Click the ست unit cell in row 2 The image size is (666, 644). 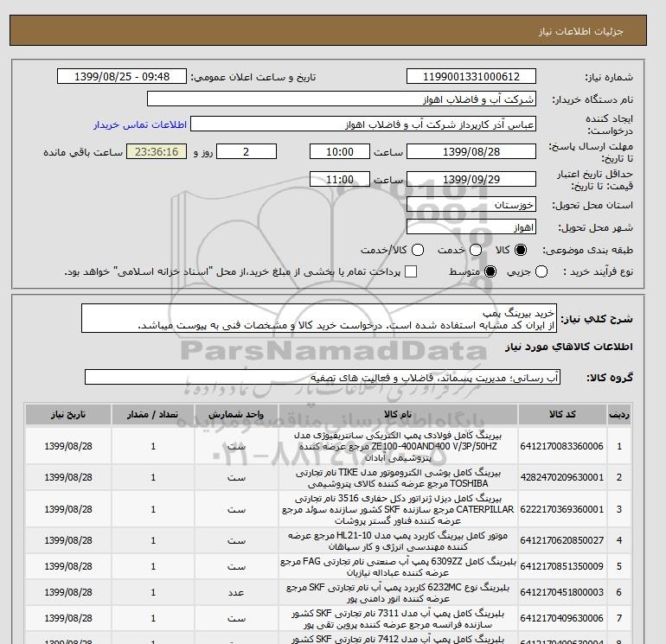[236, 477]
